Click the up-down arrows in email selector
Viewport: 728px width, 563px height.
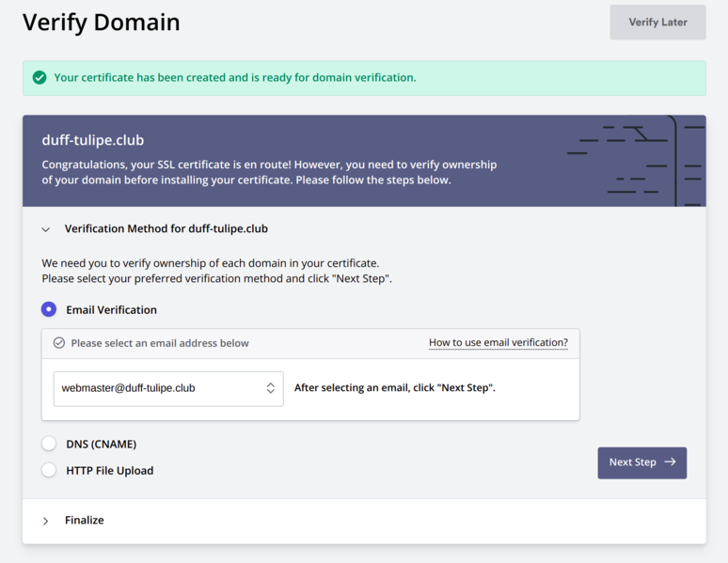click(x=270, y=387)
